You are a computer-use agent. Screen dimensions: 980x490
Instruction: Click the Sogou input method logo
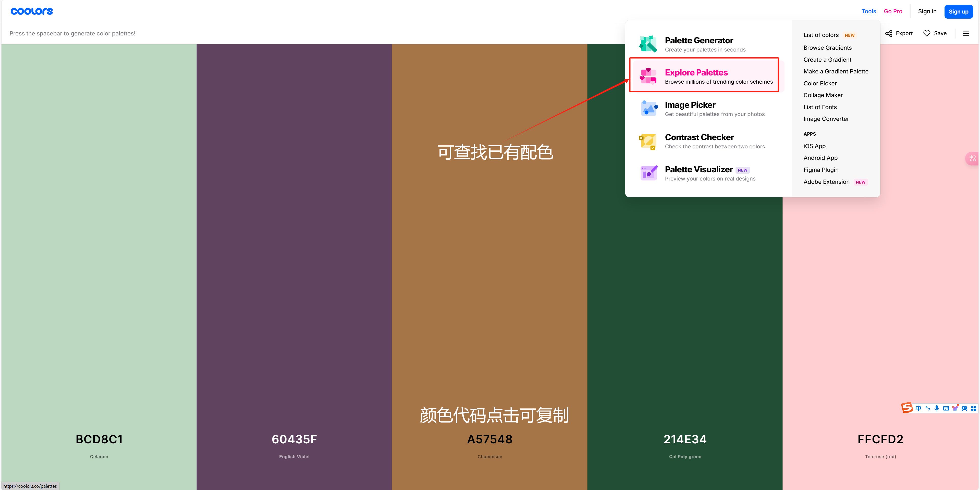click(907, 408)
